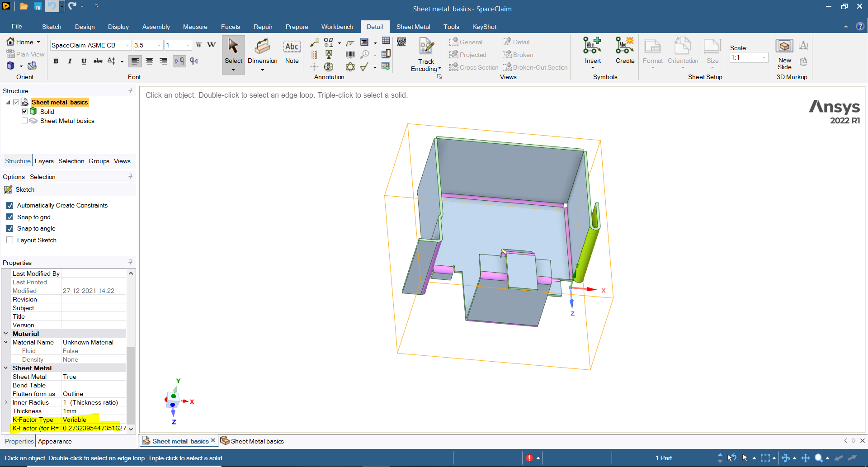The height and width of the screenshot is (467, 868).
Task: Click the Broken-Out Section button
Action: tap(535, 67)
